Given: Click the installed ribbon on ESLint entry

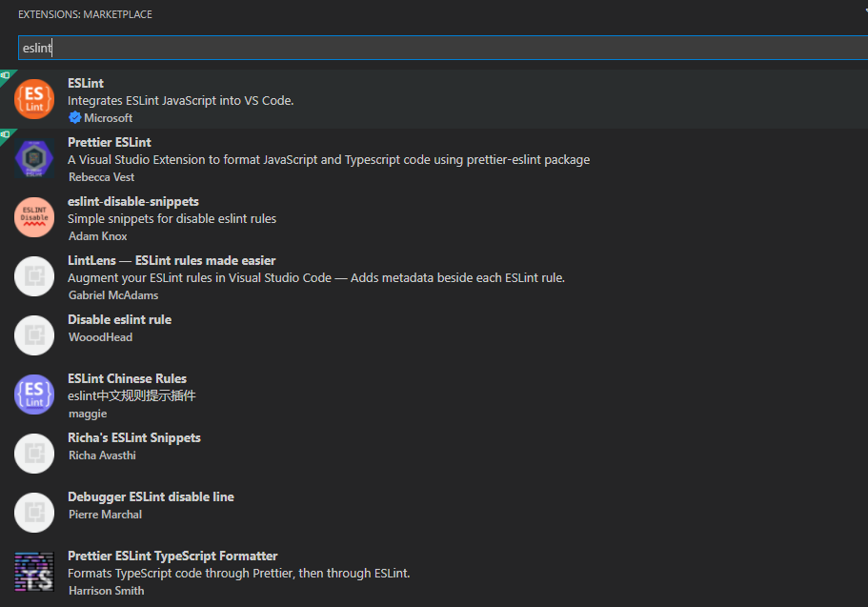Looking at the screenshot, I should 5,77.
